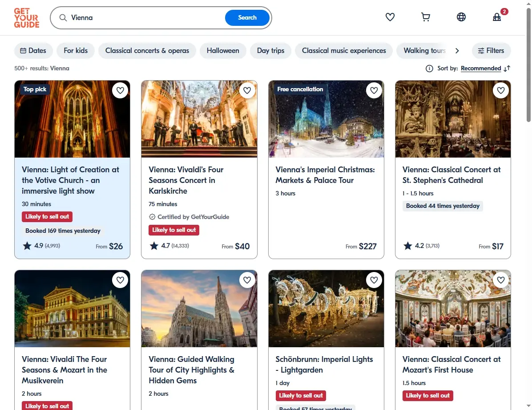Click 'Certified by GetYourGuide' label
The image size is (532, 410).
point(193,217)
